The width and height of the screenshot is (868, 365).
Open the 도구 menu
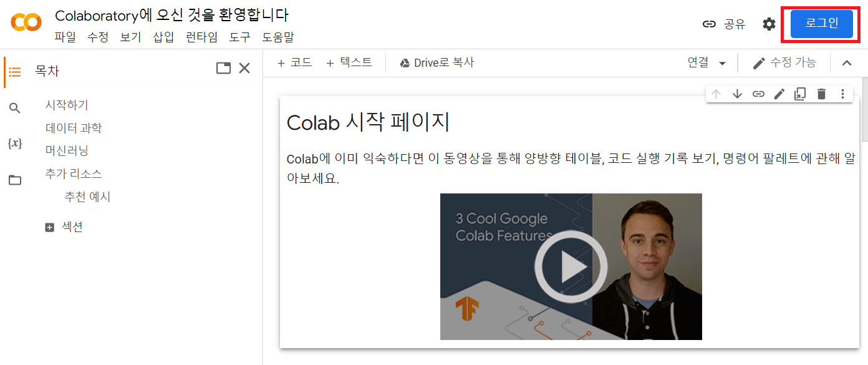click(x=240, y=37)
